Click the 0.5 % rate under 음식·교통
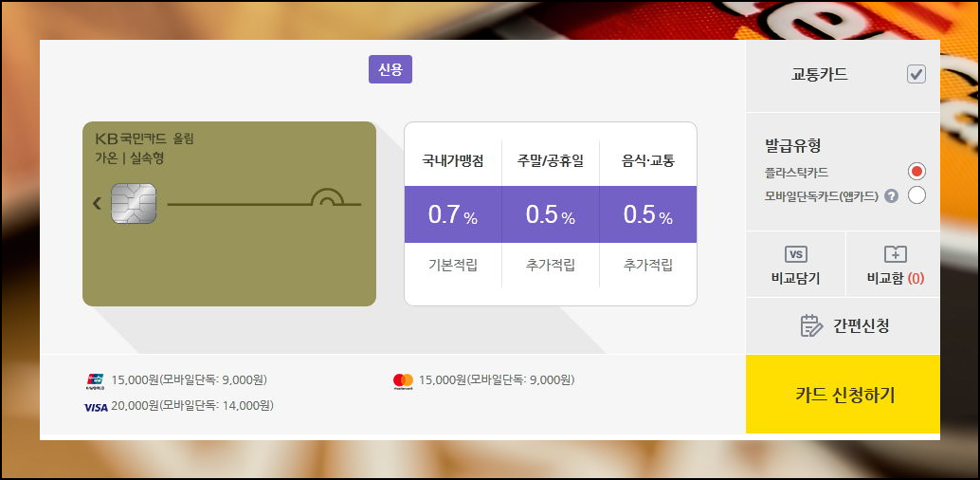Image resolution: width=980 pixels, height=480 pixels. click(648, 214)
